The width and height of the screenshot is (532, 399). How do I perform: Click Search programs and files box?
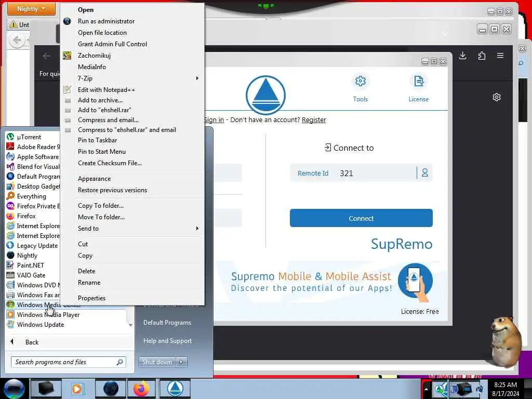point(69,362)
